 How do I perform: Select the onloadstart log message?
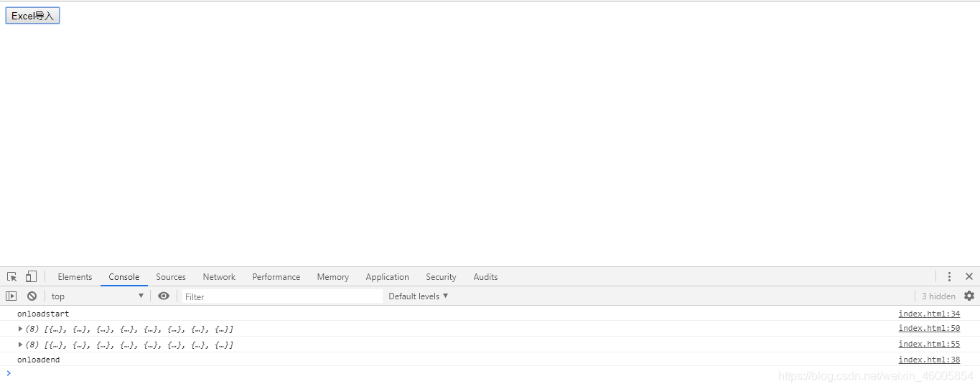pos(43,314)
